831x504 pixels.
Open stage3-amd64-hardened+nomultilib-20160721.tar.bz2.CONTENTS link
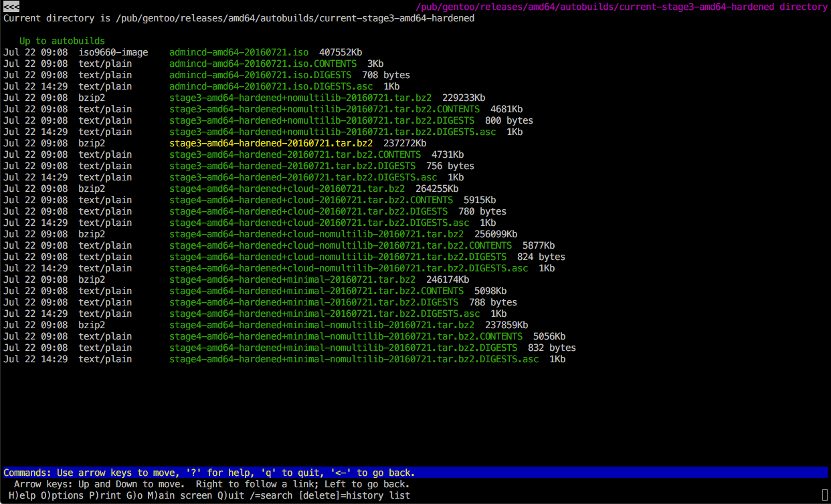tap(325, 109)
